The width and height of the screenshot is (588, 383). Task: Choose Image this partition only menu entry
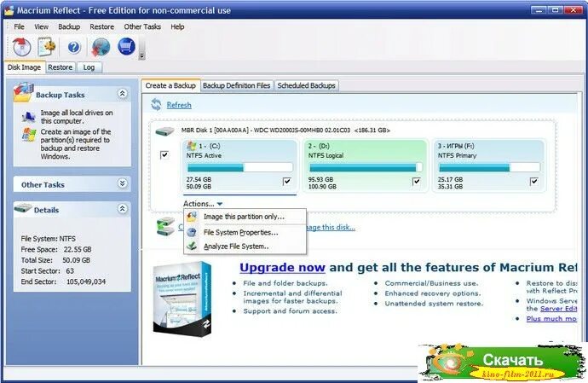(x=245, y=217)
